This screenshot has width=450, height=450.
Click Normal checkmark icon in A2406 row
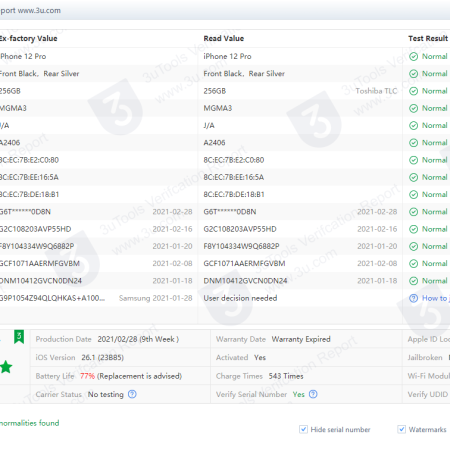(413, 143)
